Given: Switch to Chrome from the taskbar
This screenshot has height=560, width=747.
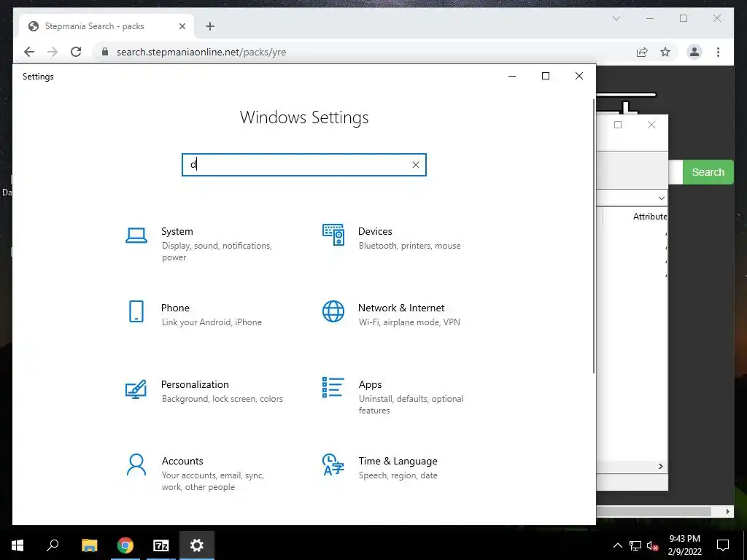Looking at the screenshot, I should point(125,545).
